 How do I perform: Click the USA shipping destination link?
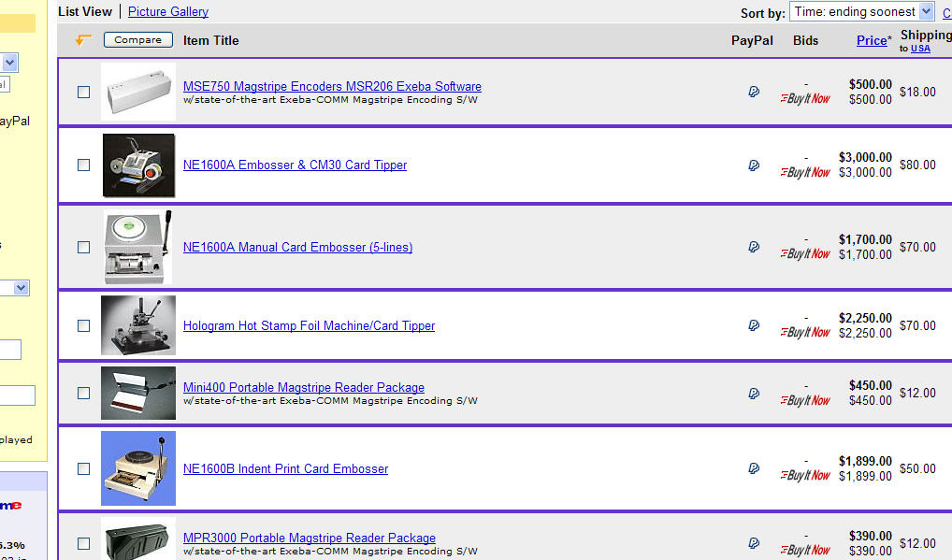coord(920,49)
